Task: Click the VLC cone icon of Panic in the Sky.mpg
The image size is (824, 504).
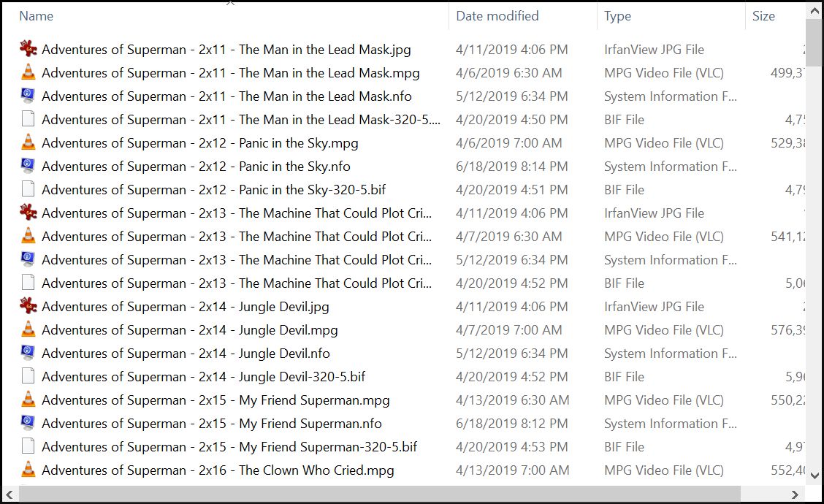Action: coord(28,142)
